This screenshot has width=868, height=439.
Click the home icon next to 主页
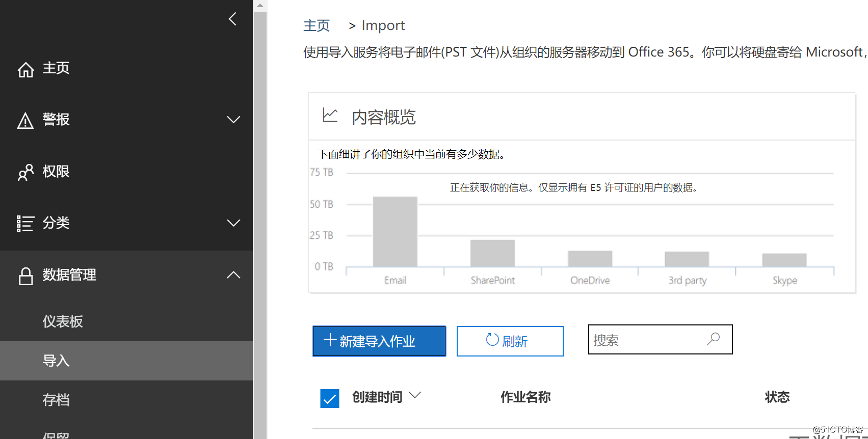[x=25, y=69]
